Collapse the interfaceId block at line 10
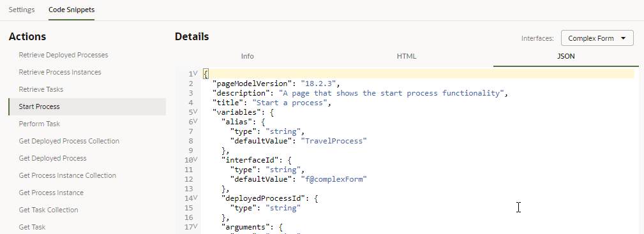644x234 pixels. pyautogui.click(x=195, y=159)
